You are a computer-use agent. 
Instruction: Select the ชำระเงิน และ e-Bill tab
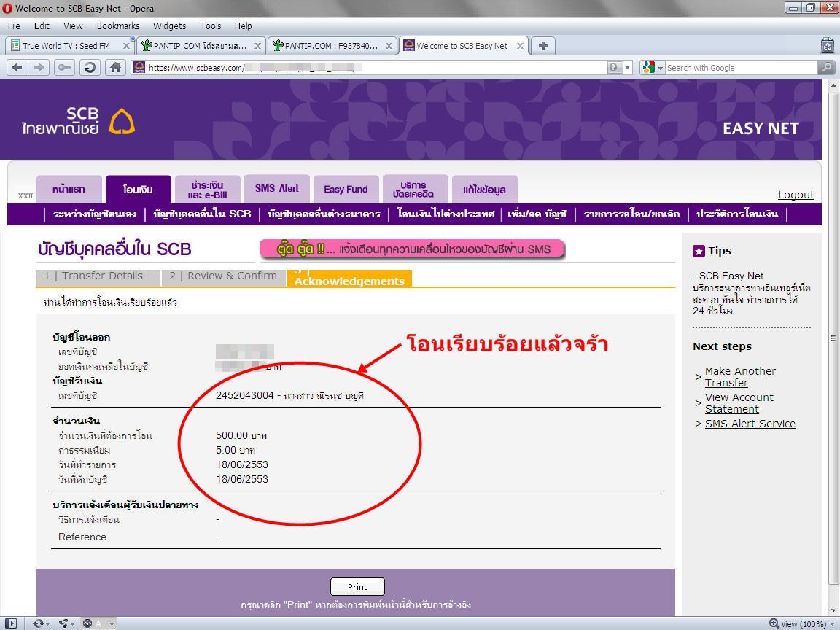click(x=208, y=189)
